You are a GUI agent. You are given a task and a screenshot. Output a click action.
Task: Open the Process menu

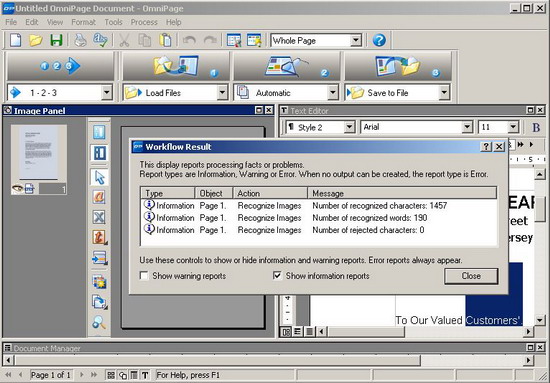click(144, 22)
